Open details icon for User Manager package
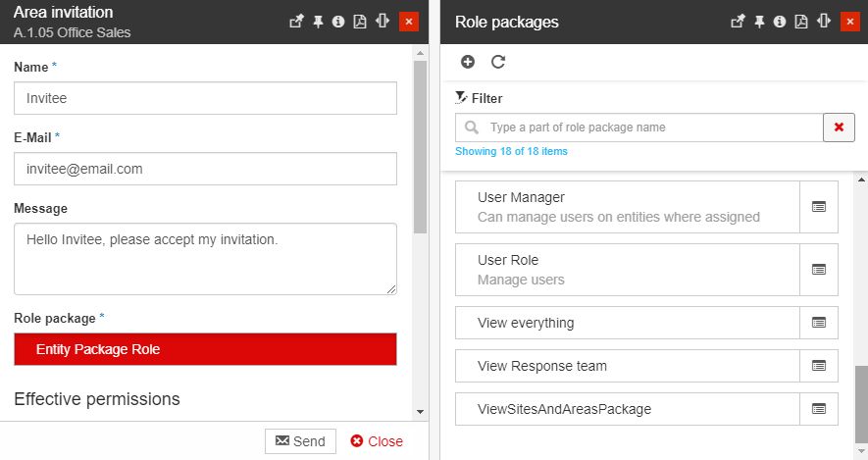This screenshot has height=460, width=868. pos(819,207)
